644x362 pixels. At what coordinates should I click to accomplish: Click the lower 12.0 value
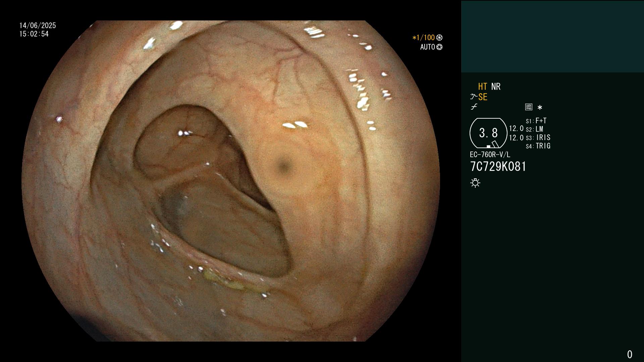[516, 138]
